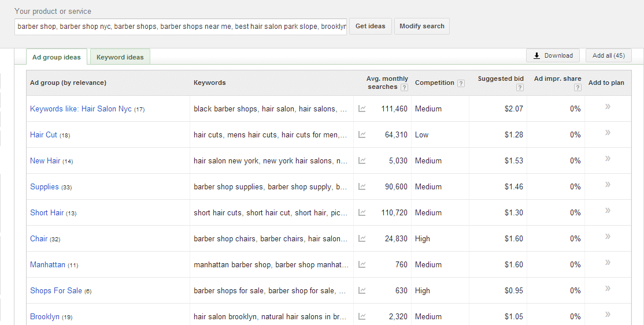Open trend chart icon for Supplies row
Screen dimensions: 644x325
pos(362,186)
